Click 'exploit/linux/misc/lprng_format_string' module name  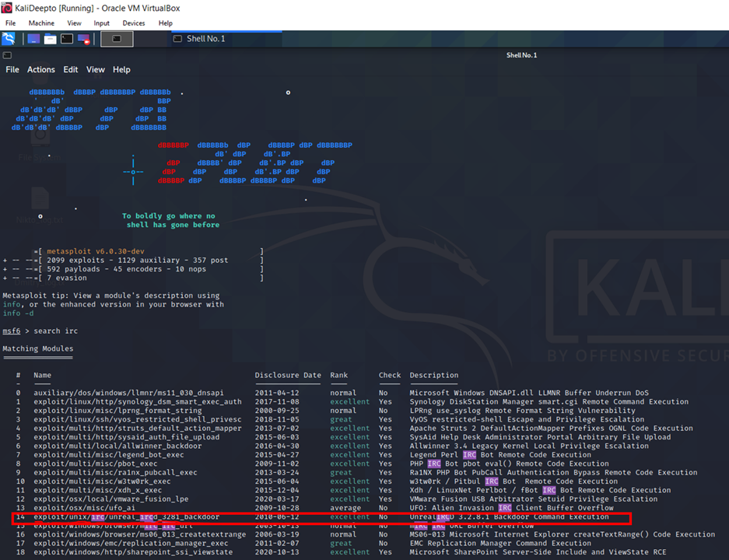pos(117,411)
